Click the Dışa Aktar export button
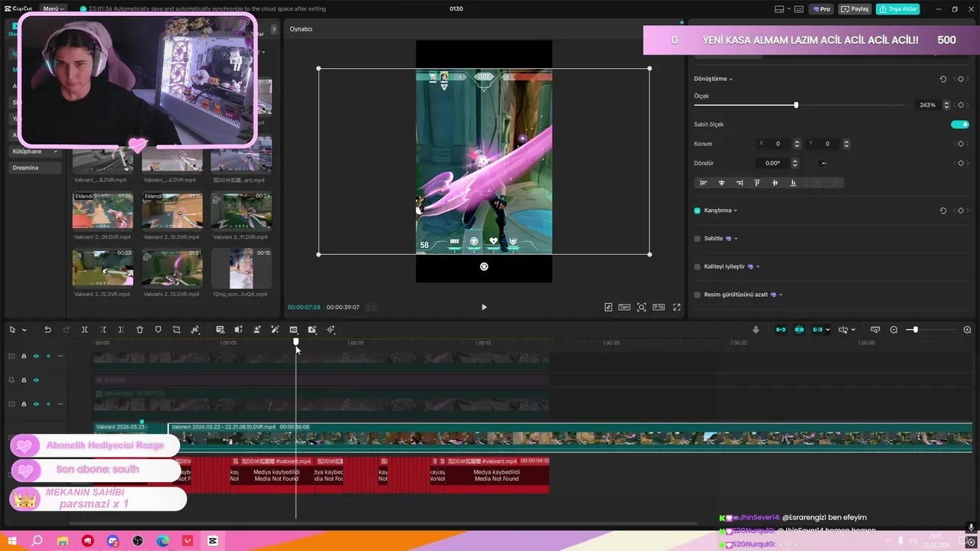The image size is (980, 551). pos(898,9)
